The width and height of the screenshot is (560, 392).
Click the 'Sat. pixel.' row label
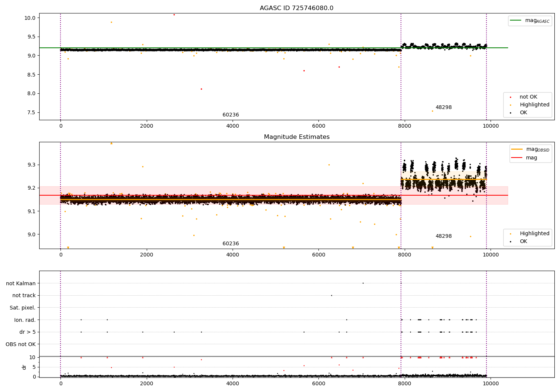tap(23, 308)
